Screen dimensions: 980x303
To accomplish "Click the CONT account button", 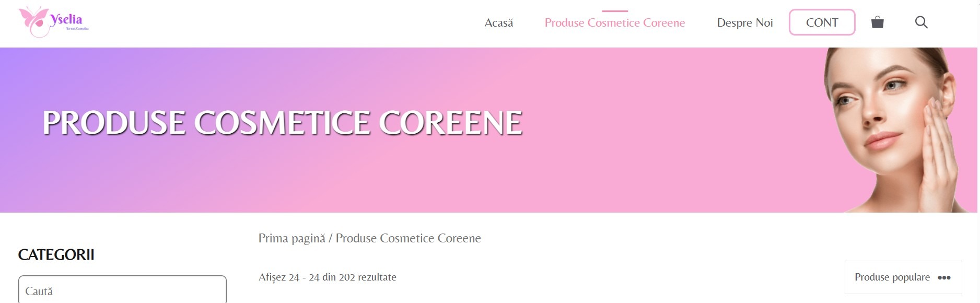I will 822,22.
